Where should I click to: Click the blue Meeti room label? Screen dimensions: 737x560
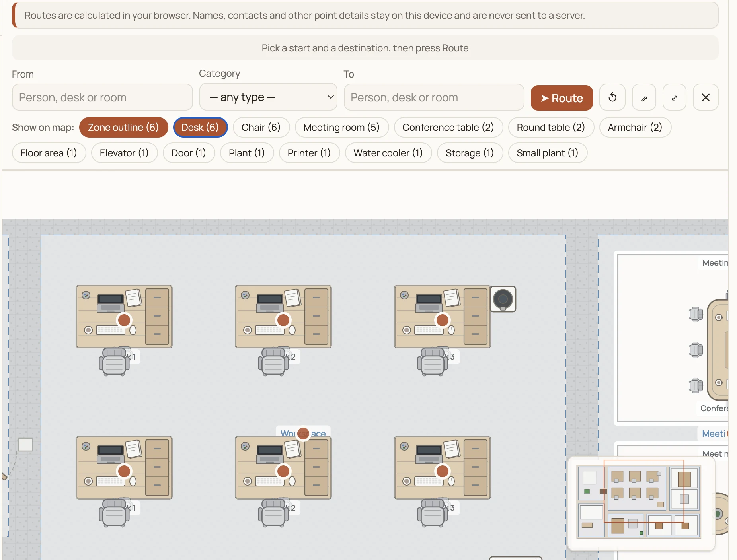(x=714, y=434)
